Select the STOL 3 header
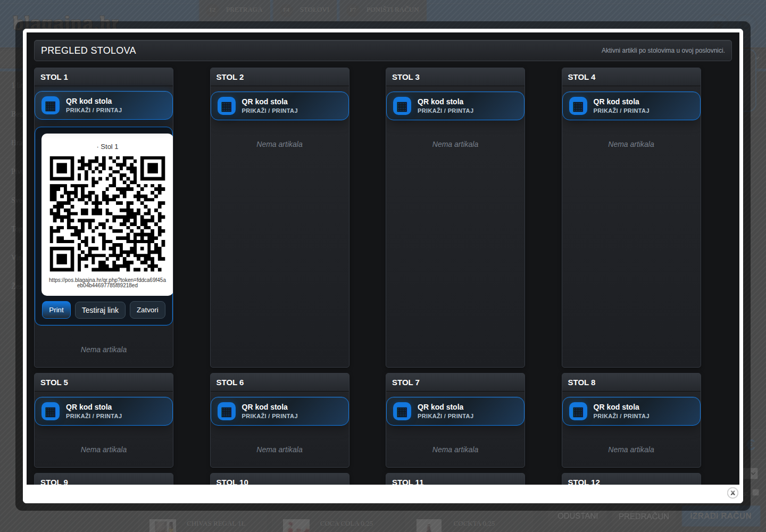 [455, 77]
